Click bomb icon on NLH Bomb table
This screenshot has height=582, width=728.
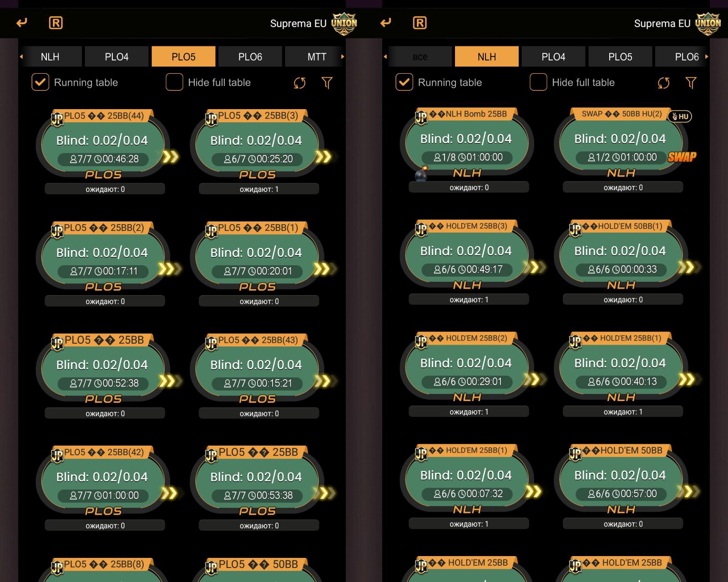click(421, 174)
